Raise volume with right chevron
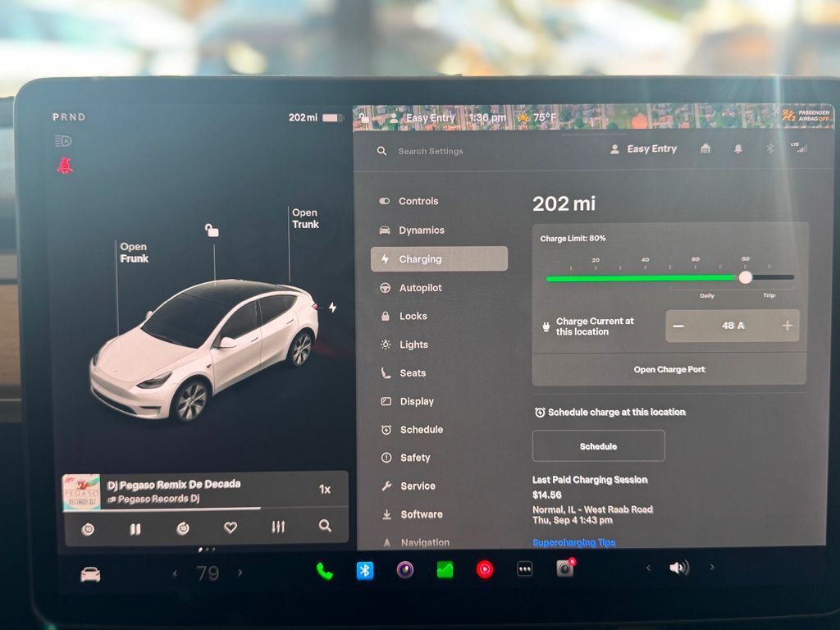 tap(712, 567)
